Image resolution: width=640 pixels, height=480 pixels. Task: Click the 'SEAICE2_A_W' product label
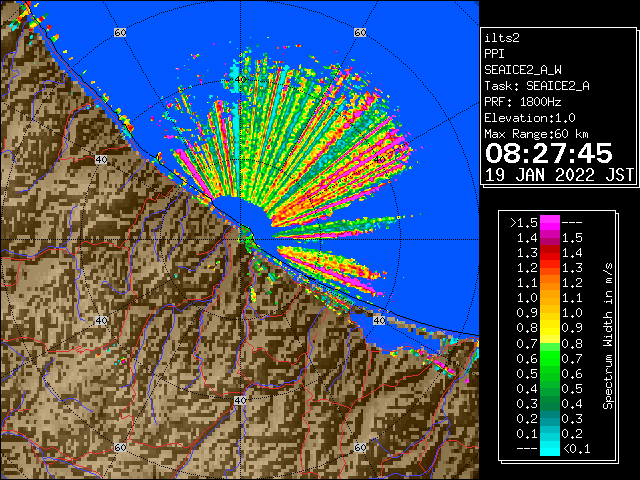tap(523, 70)
